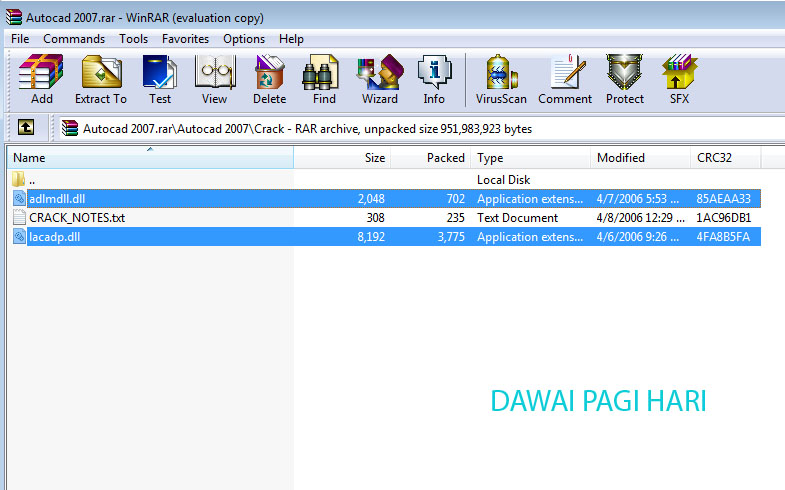Click the archive path address field
Screen dimensions: 785x490
[421, 129]
